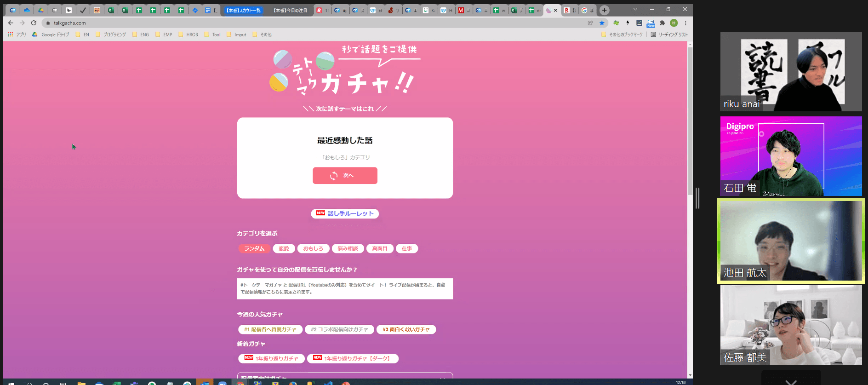Screen dimensions: 868x385
Task: Open the 話し手ルーレット link
Action: click(x=345, y=213)
